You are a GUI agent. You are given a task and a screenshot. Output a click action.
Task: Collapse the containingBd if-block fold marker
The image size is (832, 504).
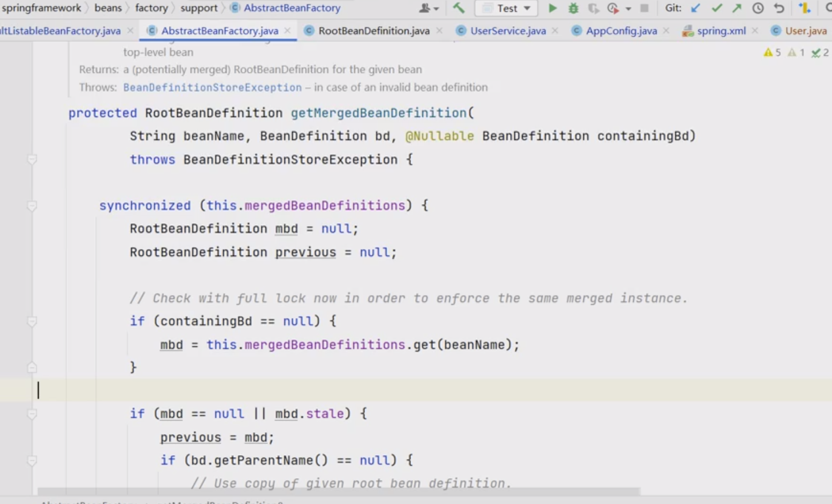click(32, 321)
